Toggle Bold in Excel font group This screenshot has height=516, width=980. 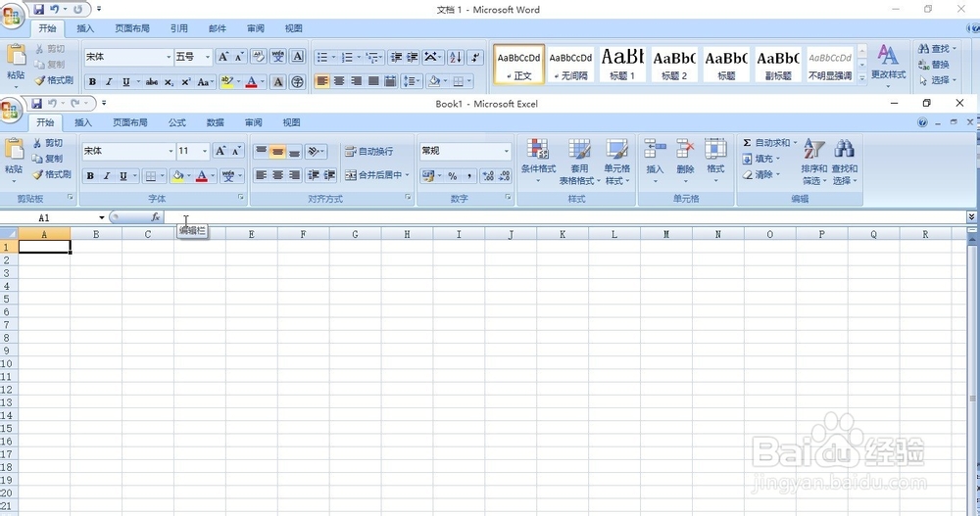pyautogui.click(x=90, y=176)
